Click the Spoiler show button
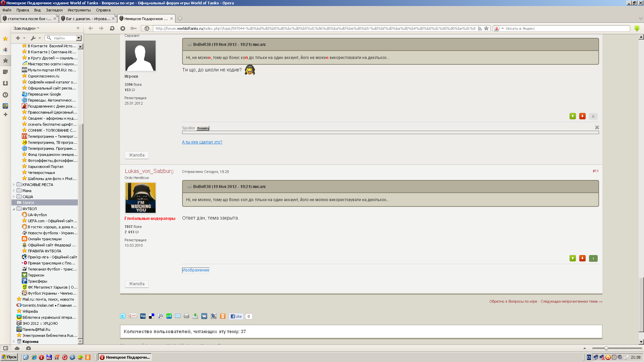This screenshot has height=362, width=644. [x=203, y=128]
